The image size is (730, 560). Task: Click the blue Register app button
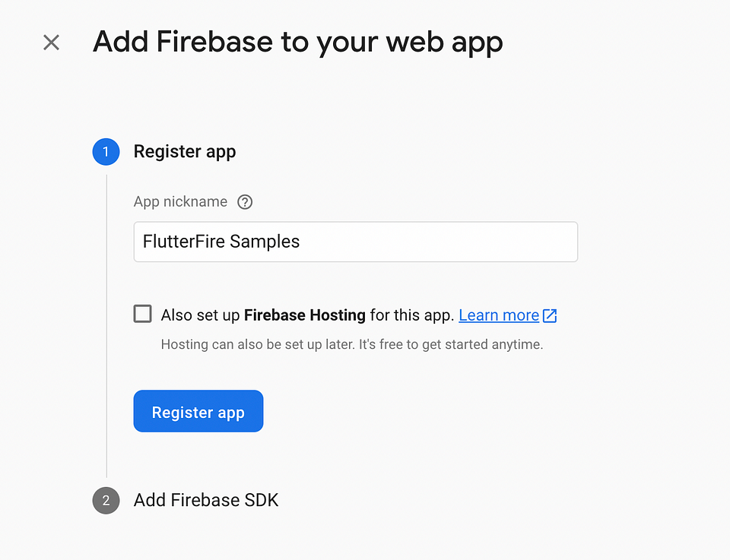[x=198, y=411]
